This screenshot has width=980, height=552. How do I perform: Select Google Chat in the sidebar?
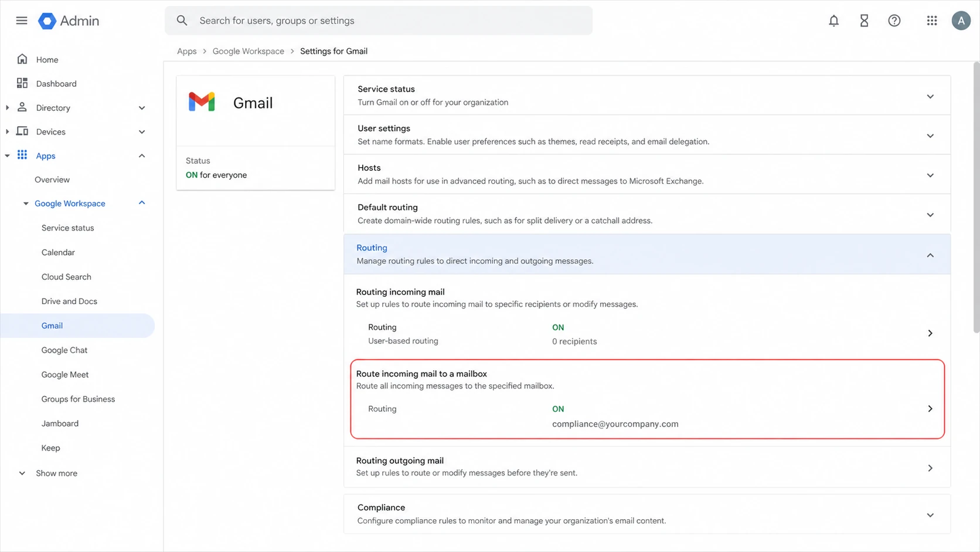(64, 350)
